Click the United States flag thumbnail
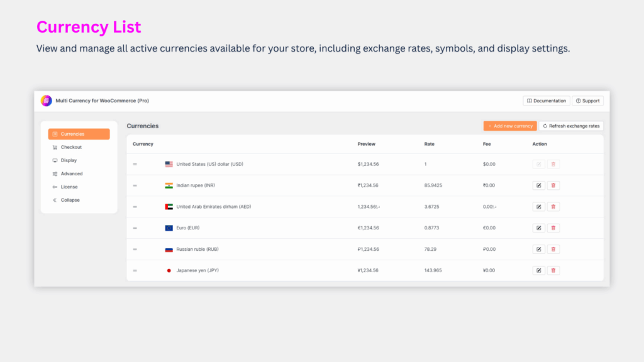The height and width of the screenshot is (362, 644). [x=169, y=164]
